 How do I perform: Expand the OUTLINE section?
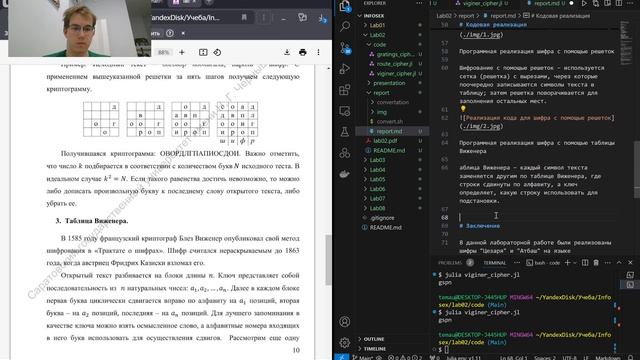click(x=373, y=339)
